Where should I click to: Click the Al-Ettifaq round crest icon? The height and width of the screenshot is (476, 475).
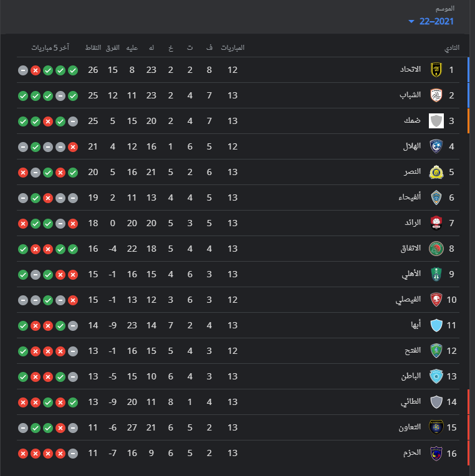point(436,249)
